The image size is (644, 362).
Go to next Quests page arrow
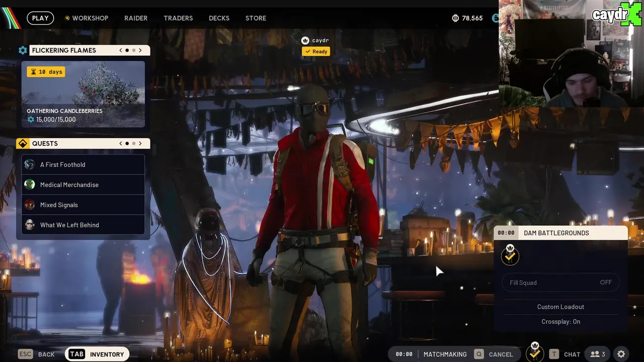click(140, 143)
